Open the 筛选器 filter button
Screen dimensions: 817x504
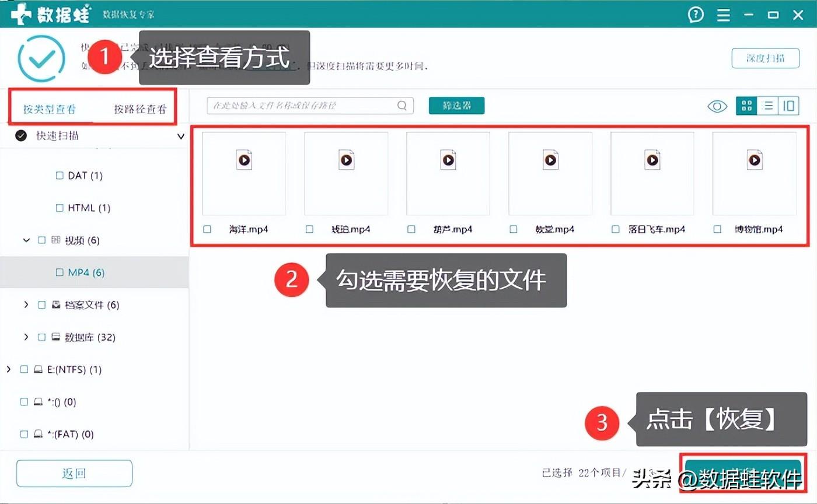click(x=456, y=106)
